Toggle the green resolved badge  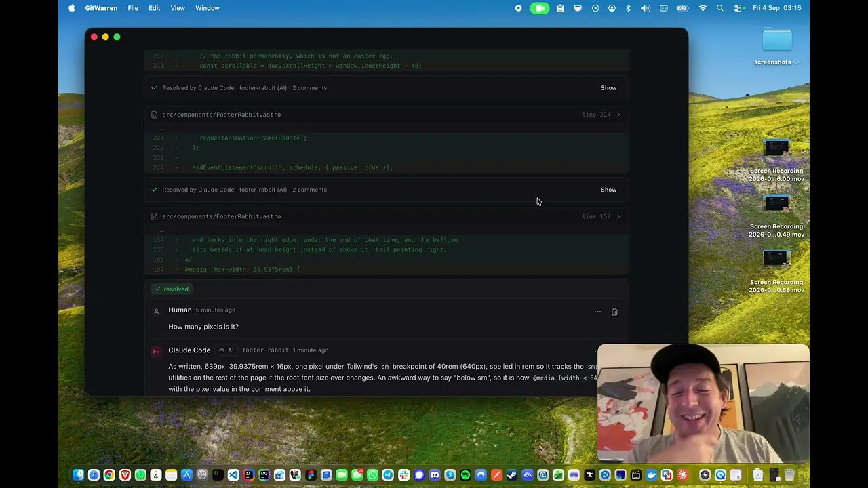(172, 289)
